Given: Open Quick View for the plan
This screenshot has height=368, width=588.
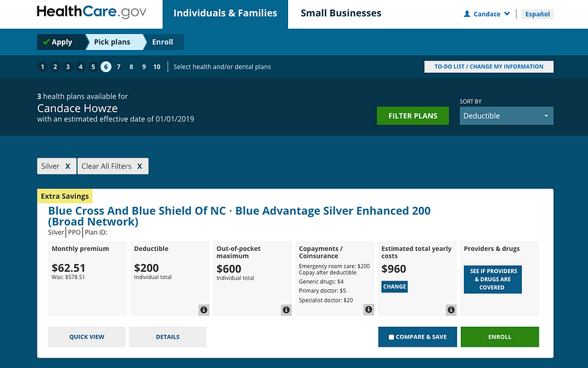Looking at the screenshot, I should coord(87,337).
